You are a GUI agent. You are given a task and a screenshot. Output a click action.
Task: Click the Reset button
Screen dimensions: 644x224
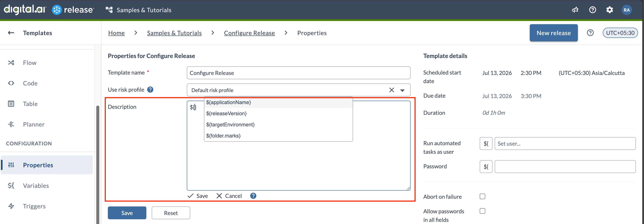[171, 213]
